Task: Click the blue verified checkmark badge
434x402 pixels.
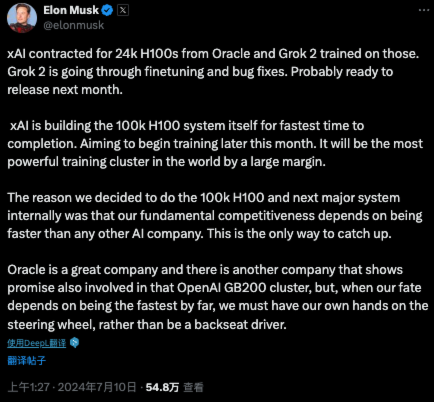Action: coord(107,11)
